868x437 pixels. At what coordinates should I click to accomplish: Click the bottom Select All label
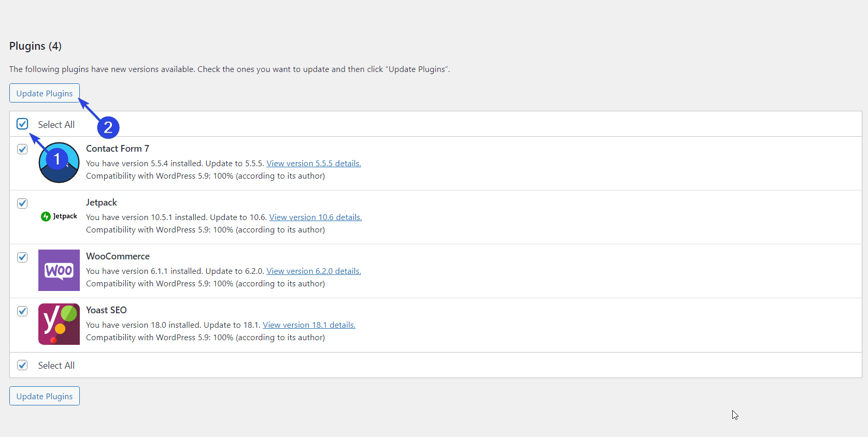point(56,366)
